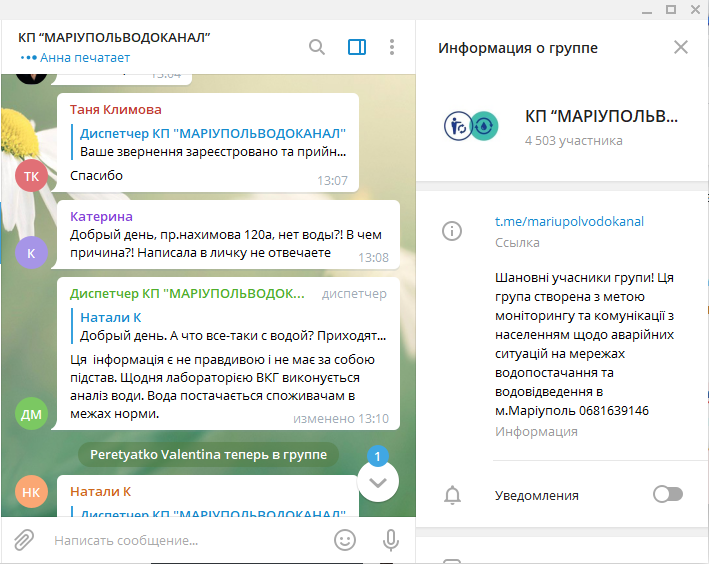Click the sender name Катерина
The image size is (709, 564).
pos(101,216)
